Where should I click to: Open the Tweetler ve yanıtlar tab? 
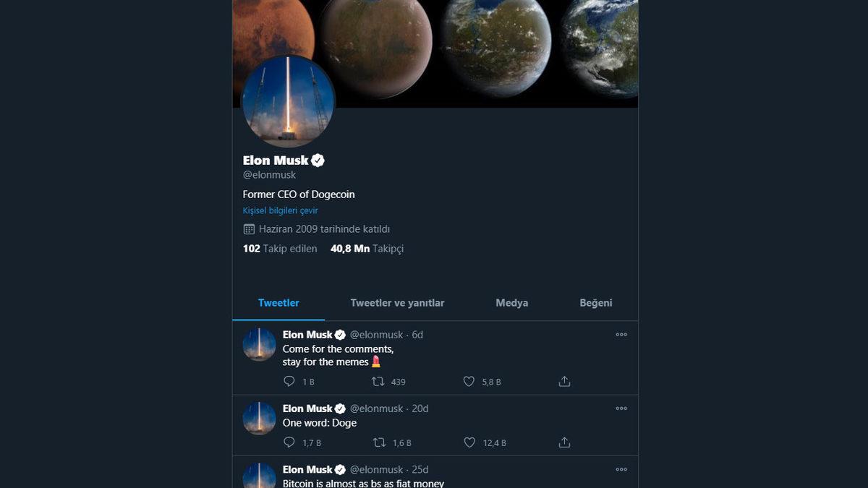point(397,303)
